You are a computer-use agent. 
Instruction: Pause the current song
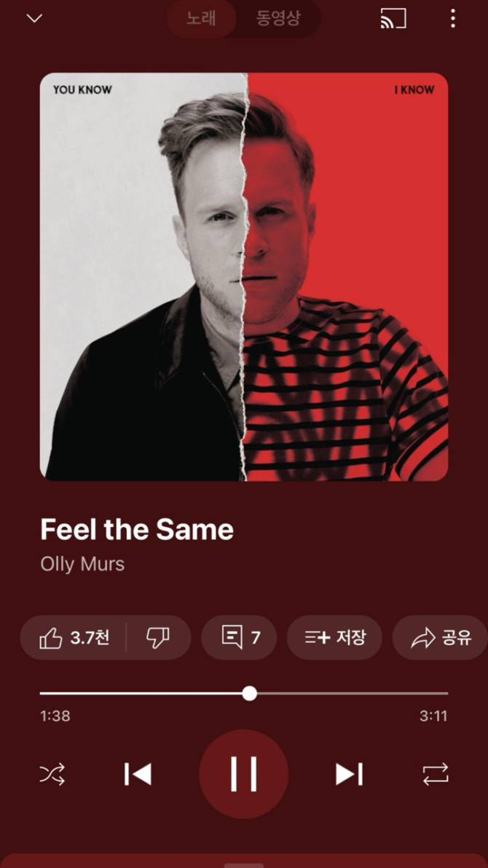[243, 774]
